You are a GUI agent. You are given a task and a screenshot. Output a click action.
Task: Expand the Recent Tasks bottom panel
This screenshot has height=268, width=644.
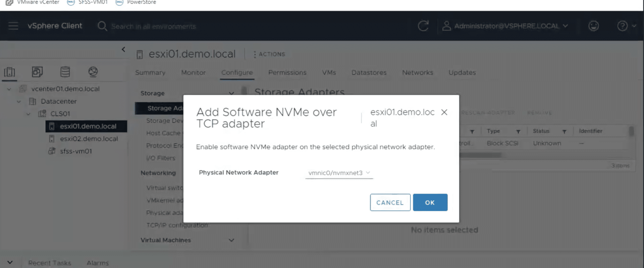click(10, 262)
